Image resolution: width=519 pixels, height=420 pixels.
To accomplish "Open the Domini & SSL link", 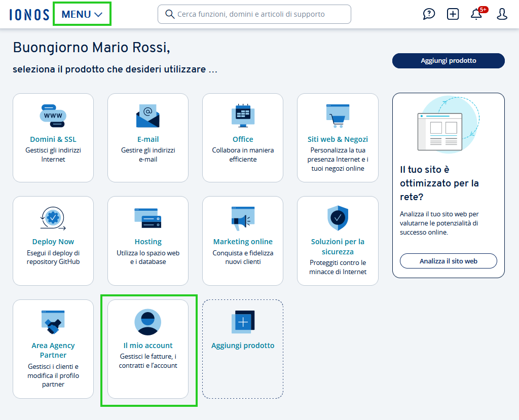I will coord(53,139).
